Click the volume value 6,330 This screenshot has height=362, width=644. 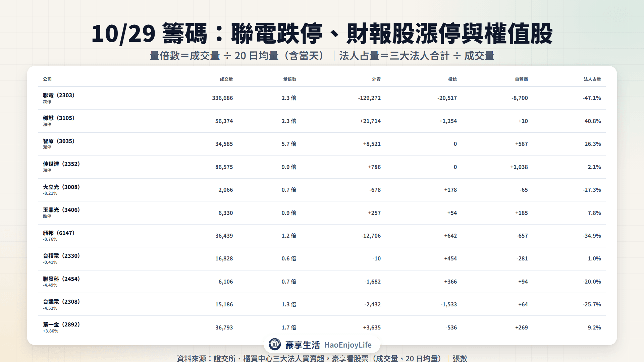tap(226, 213)
